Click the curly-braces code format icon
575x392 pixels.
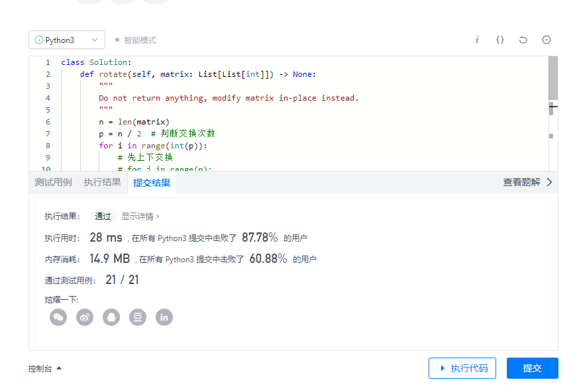point(499,40)
